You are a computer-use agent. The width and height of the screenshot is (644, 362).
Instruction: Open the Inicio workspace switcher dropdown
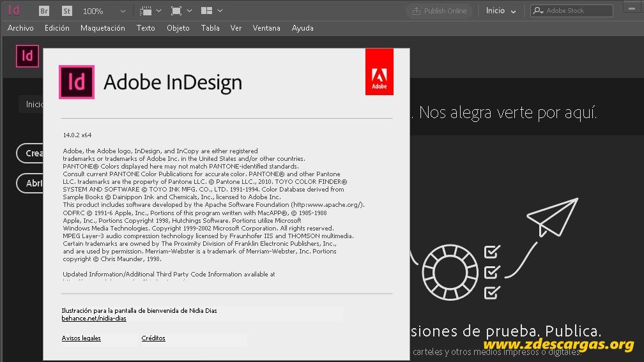(501, 11)
